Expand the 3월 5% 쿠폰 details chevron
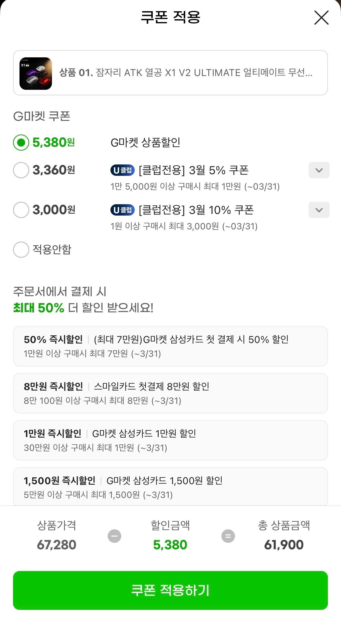 tap(319, 170)
